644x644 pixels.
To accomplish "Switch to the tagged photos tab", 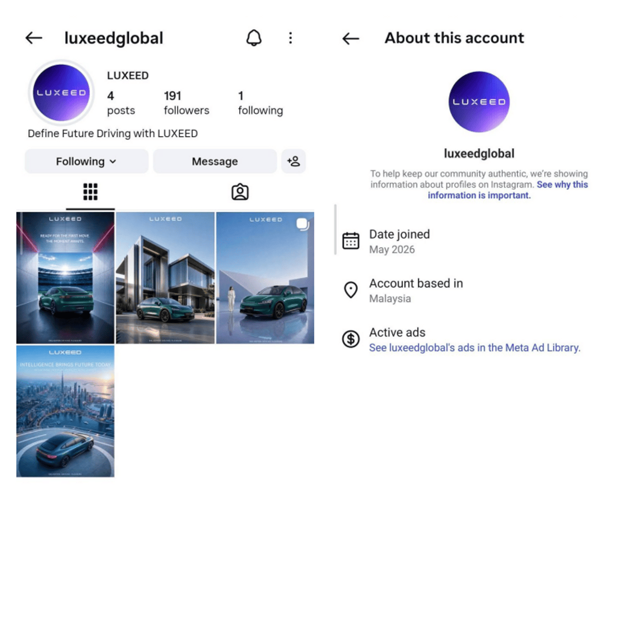I will [x=240, y=192].
